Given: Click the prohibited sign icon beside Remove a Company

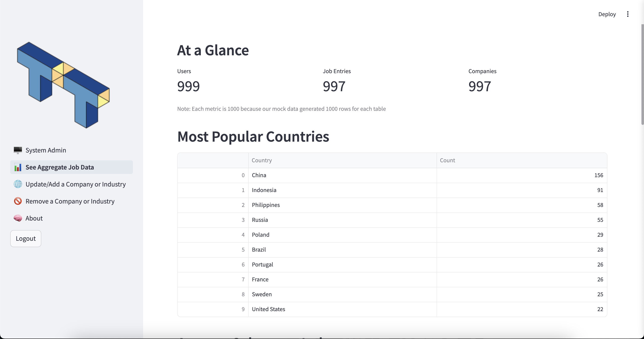Looking at the screenshot, I should coord(18,201).
